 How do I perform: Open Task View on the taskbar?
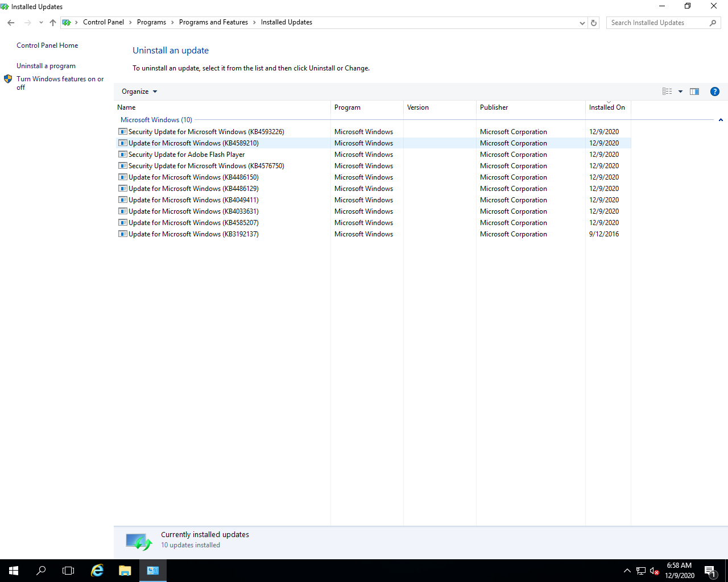coord(68,571)
